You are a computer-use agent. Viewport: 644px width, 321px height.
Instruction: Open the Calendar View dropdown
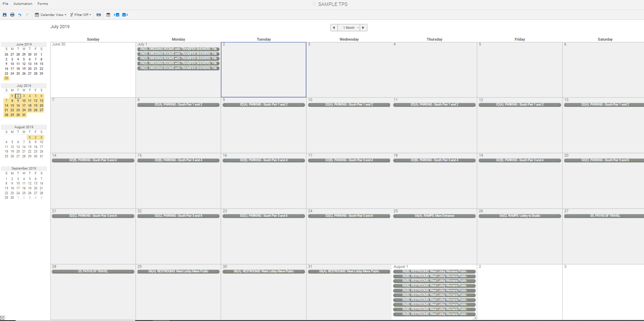50,15
